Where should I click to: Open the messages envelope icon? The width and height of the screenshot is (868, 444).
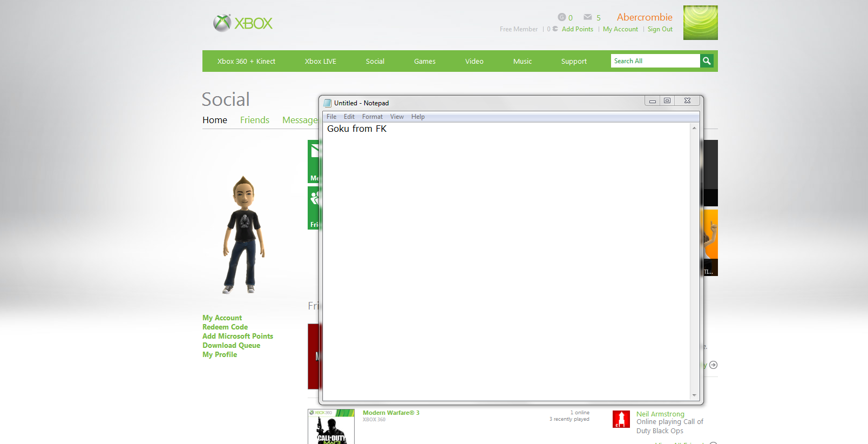coord(588,17)
